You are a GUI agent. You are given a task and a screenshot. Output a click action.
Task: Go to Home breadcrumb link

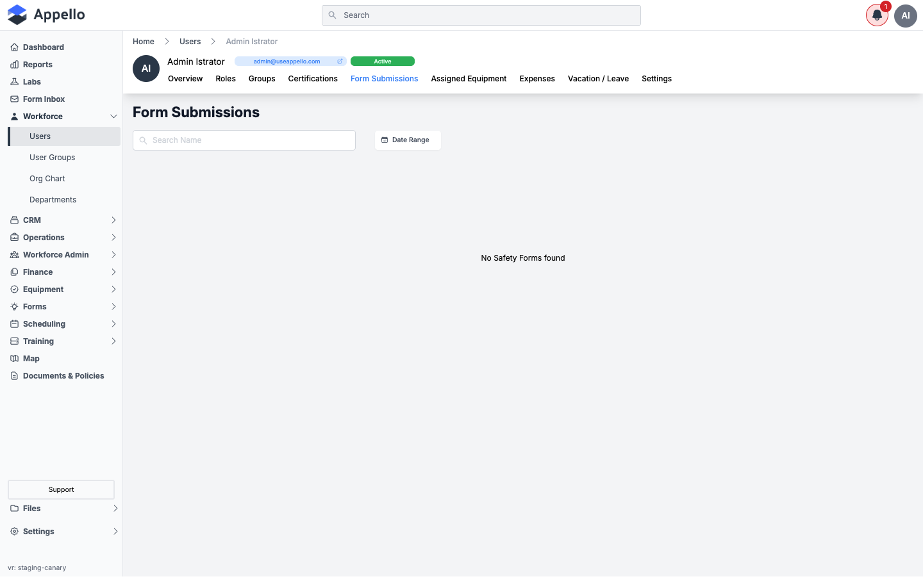(144, 42)
